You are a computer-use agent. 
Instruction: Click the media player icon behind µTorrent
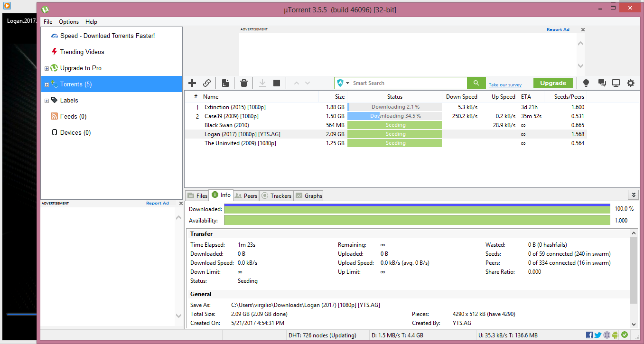coord(7,6)
